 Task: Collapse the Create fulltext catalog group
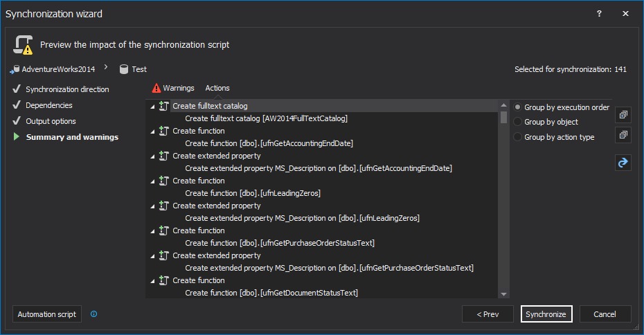[x=153, y=107]
